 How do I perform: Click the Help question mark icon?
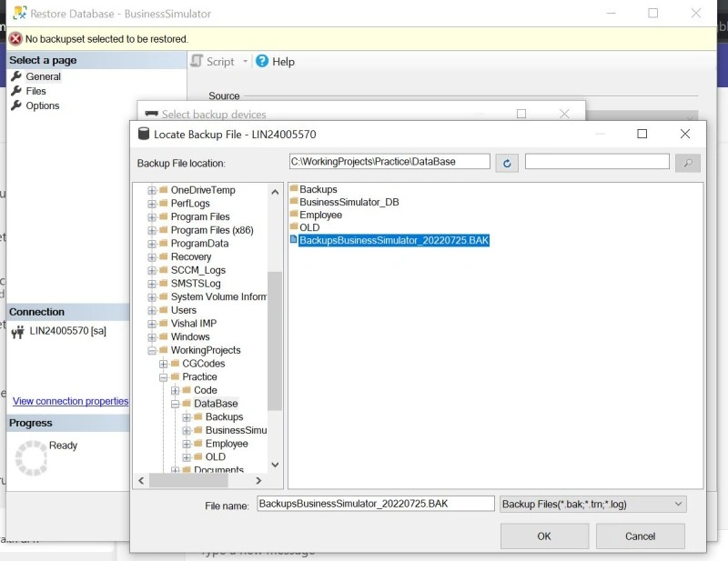pos(262,61)
